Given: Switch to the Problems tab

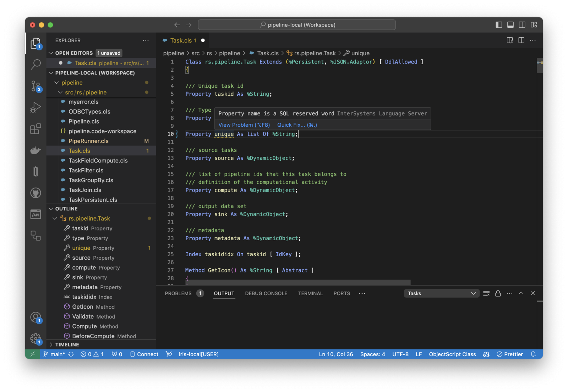Looking at the screenshot, I should [178, 293].
